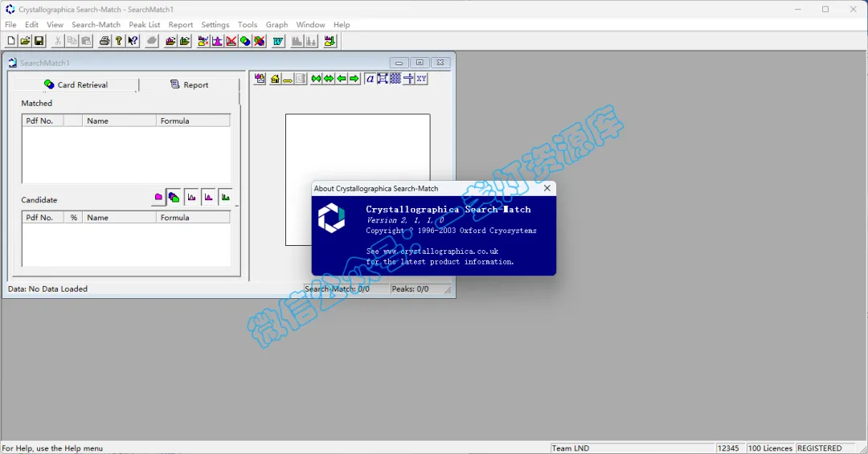Screen dimensions: 868x454
Task: Toggle the crosshair cursor icon on graph toolbar
Action: click(408, 79)
